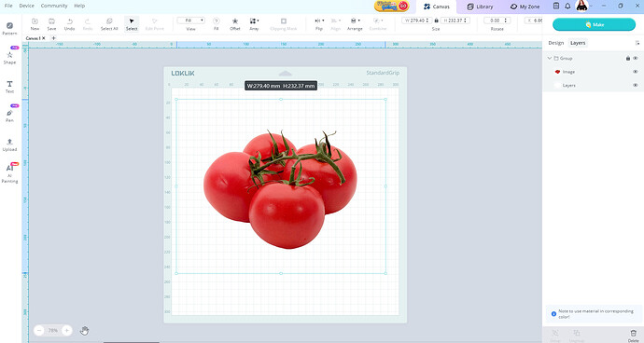Collapse the Group layer tree
This screenshot has height=343, width=644.
(549, 59)
